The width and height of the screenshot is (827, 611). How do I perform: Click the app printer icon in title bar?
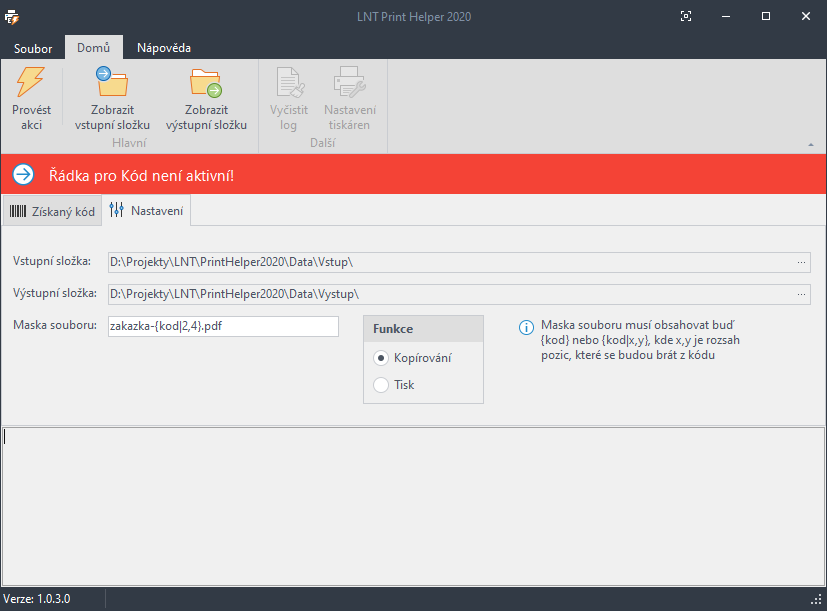click(12, 16)
